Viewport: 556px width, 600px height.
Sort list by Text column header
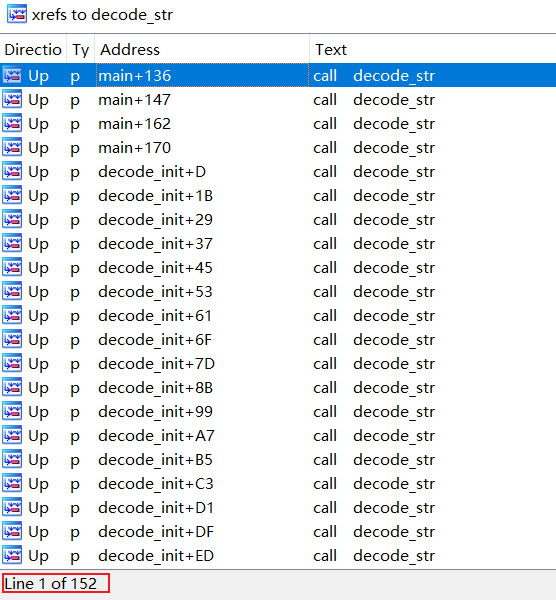(433, 49)
